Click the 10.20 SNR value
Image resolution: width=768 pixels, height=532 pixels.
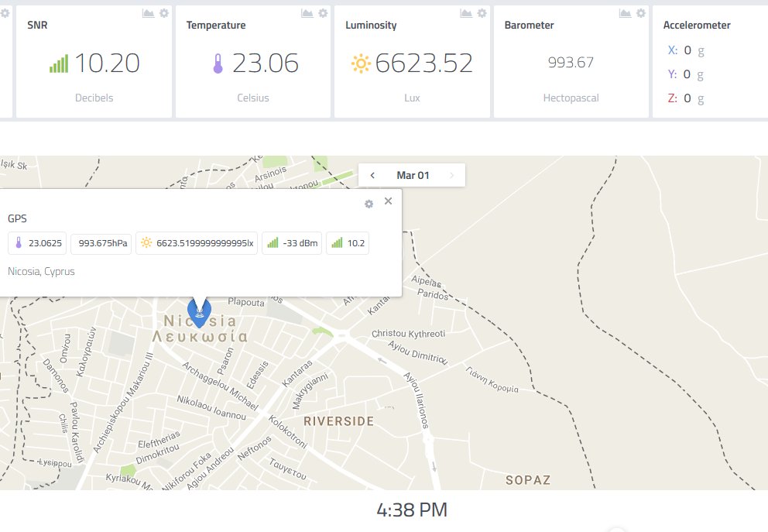(x=108, y=63)
